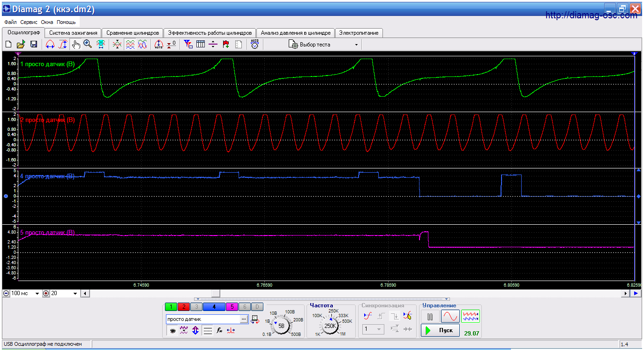The image size is (644, 350).
Task: Click the AUTO voltmeter icon
Action: (255, 45)
